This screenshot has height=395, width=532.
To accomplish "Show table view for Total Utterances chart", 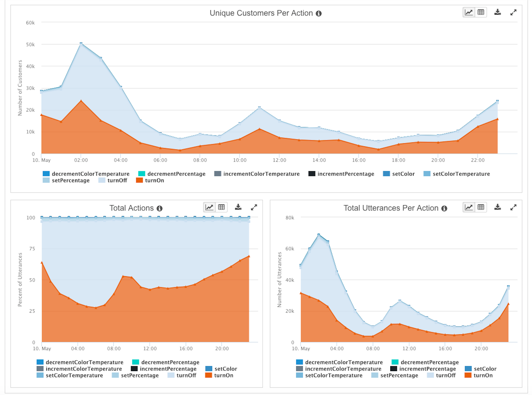I will [x=481, y=207].
